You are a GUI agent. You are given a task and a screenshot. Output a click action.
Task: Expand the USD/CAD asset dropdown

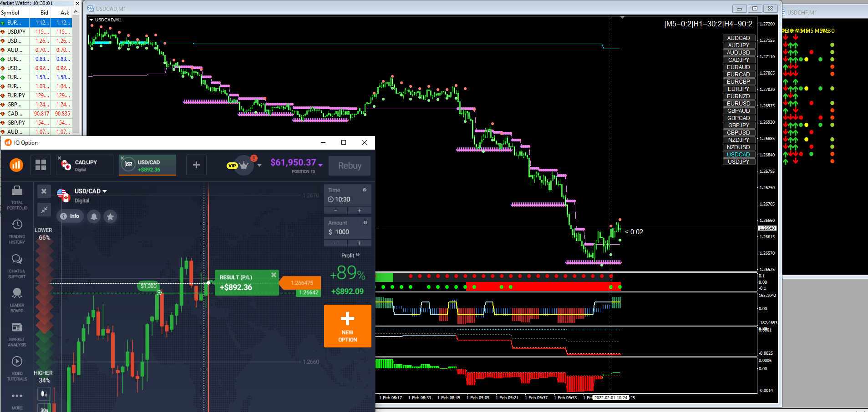(105, 191)
